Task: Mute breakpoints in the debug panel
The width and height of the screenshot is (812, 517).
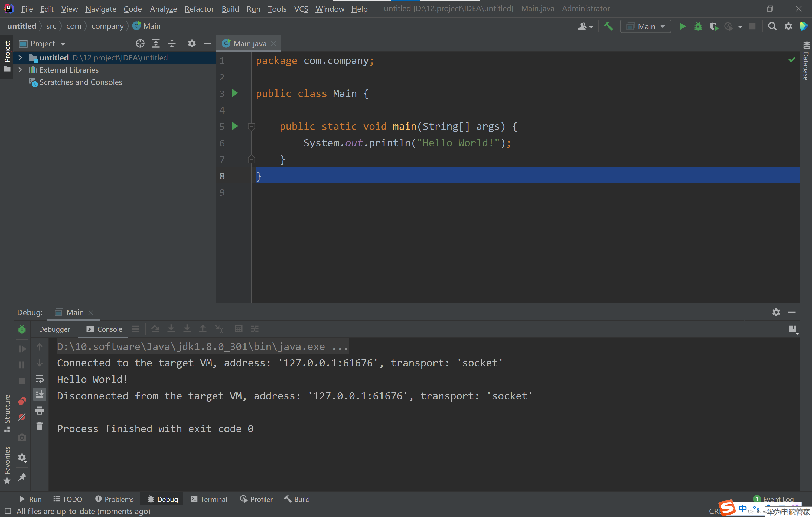Action: coord(22,417)
